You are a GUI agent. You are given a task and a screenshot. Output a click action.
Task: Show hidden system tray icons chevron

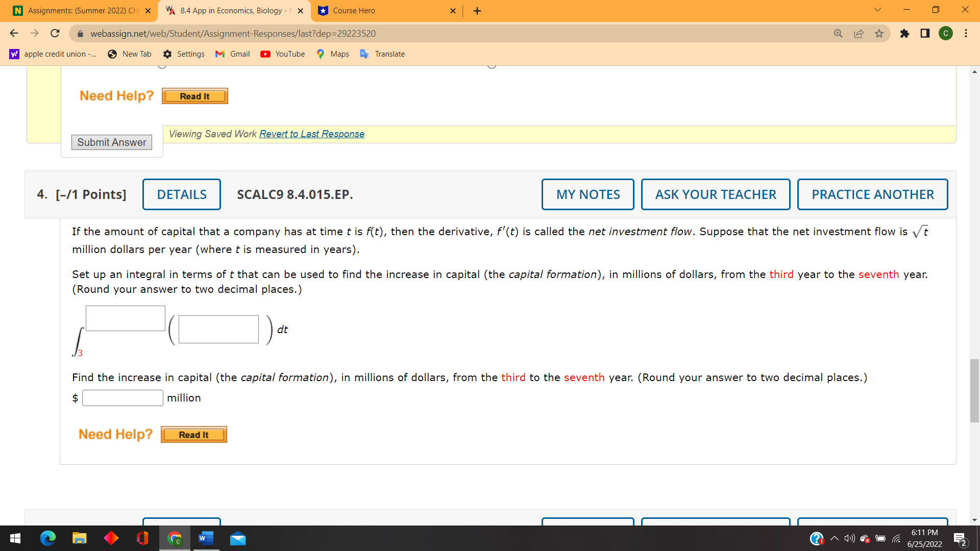click(834, 539)
